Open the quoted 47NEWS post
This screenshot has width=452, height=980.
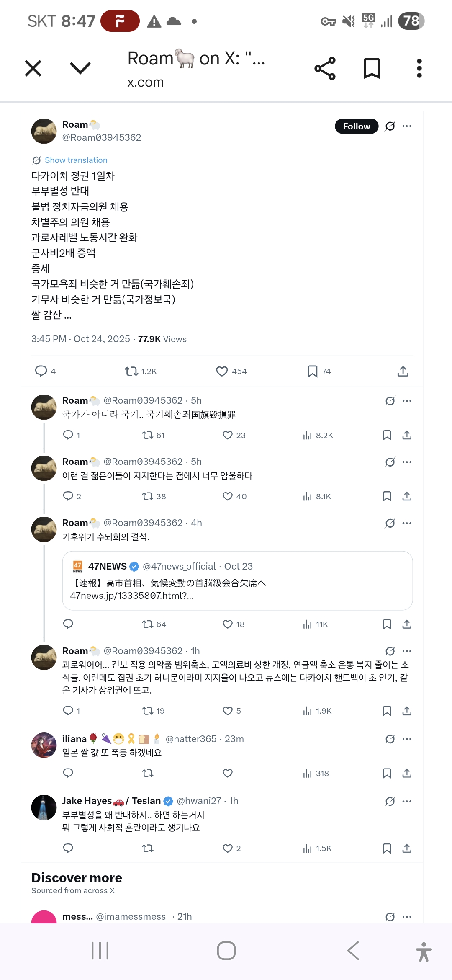pos(237,580)
